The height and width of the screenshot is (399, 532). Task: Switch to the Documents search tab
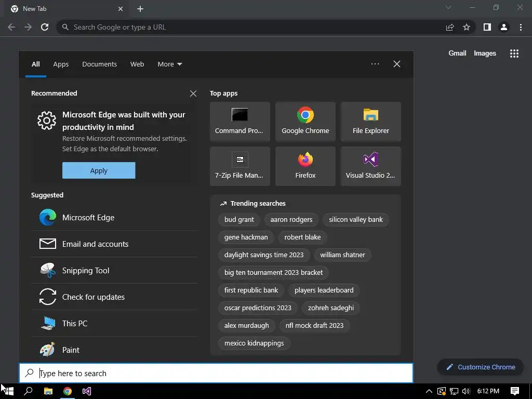[x=99, y=64]
